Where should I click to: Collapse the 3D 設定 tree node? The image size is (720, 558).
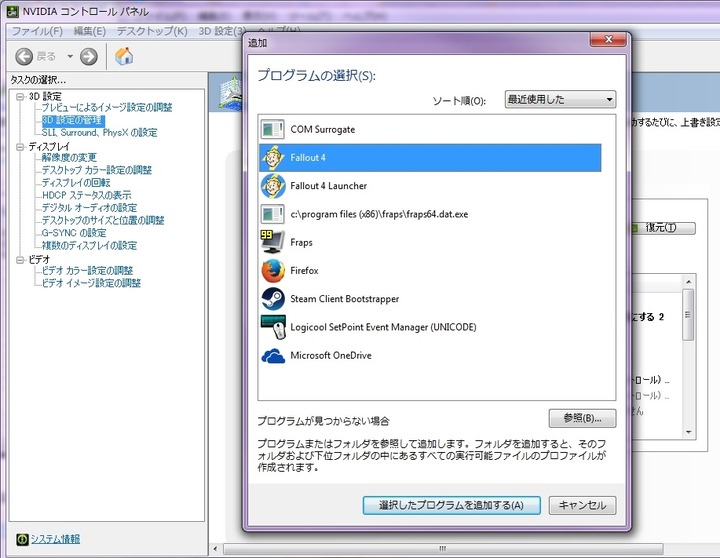[20, 96]
